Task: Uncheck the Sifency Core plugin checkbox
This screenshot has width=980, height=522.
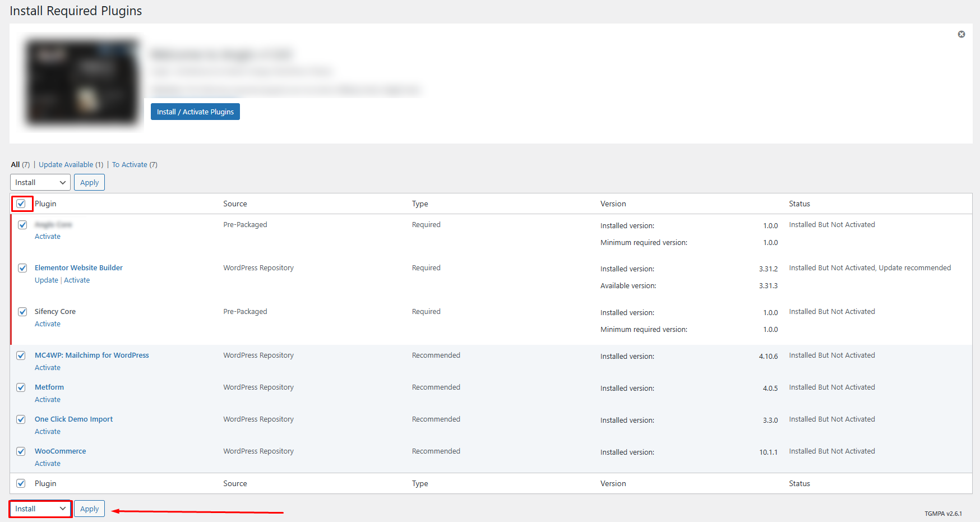Action: tap(22, 312)
